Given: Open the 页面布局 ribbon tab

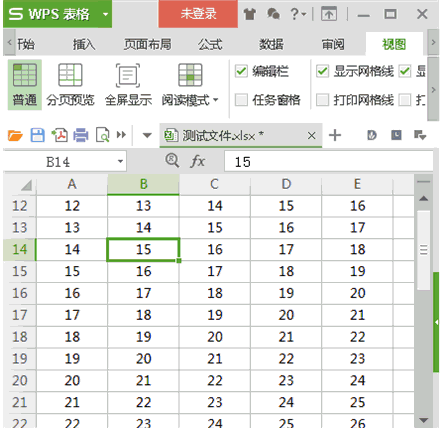Looking at the screenshot, I should (148, 44).
